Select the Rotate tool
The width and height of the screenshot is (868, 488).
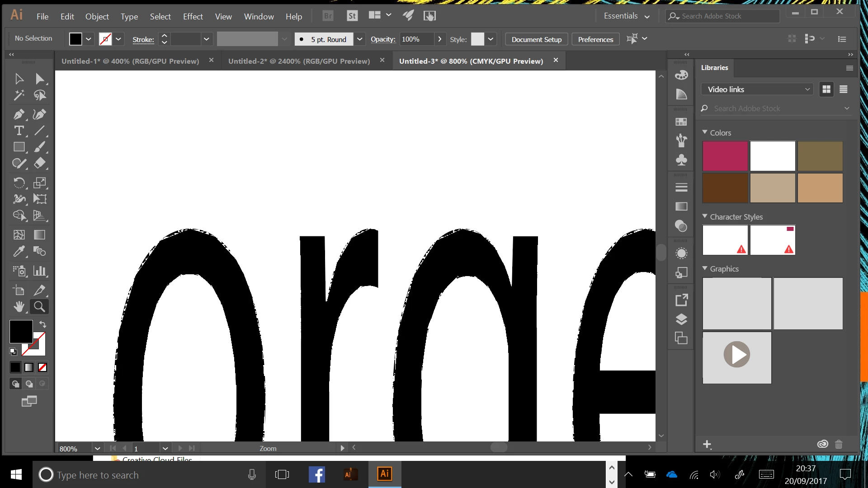tap(19, 183)
